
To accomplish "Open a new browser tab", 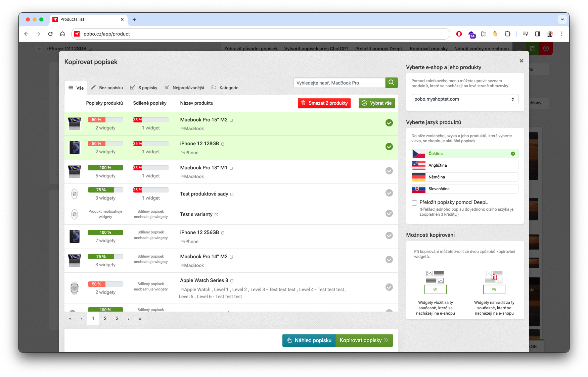I will [134, 19].
